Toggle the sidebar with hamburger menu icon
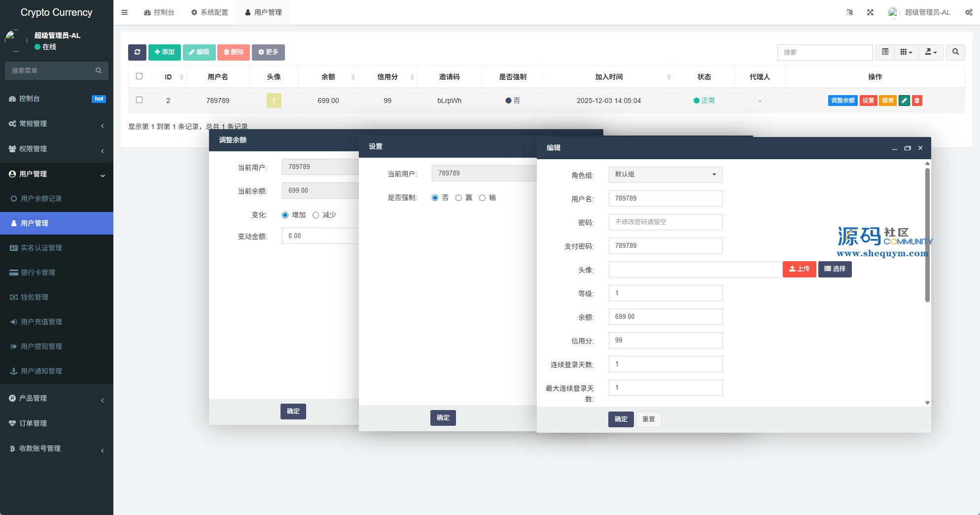Viewport: 980px width, 515px height. tap(125, 12)
